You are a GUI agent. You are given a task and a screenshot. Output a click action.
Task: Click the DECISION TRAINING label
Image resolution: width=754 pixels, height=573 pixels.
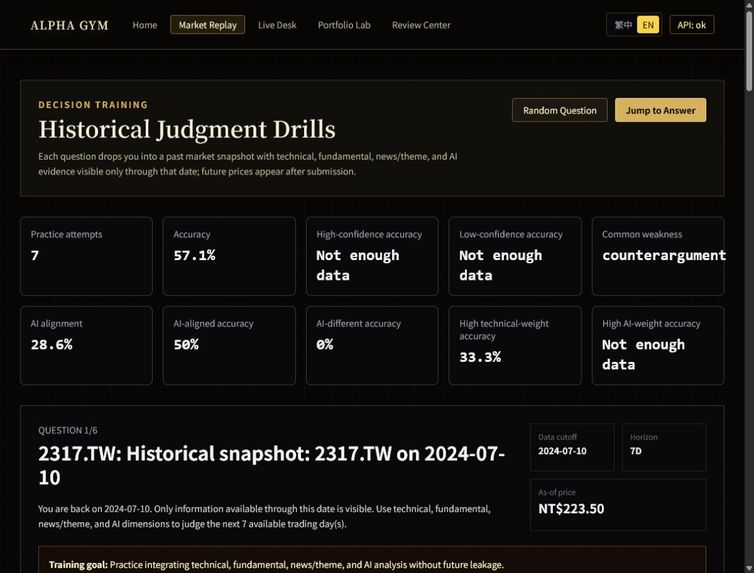click(93, 105)
